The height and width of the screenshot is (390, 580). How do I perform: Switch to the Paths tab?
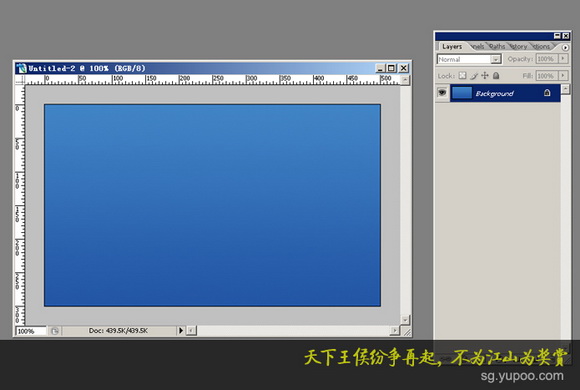pos(497,47)
